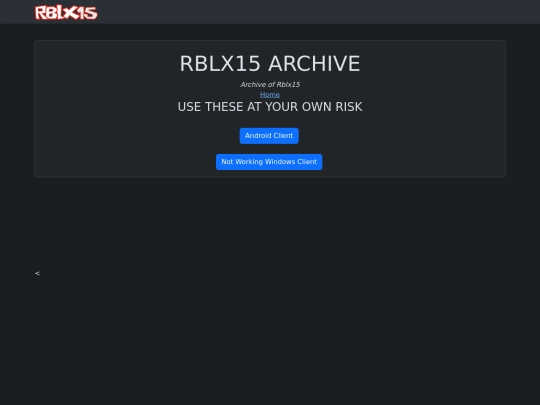Viewport: 540px width, 405px height.
Task: Click the 15 digits in the logo
Action: click(88, 13)
